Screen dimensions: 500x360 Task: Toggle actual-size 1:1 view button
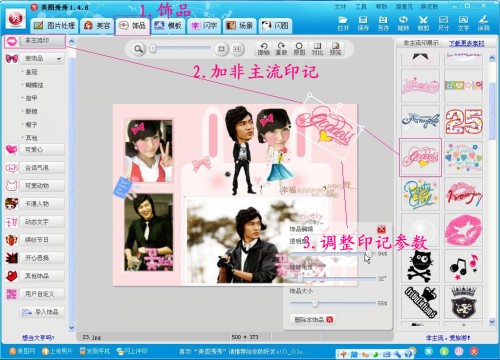pyautogui.click(x=237, y=49)
